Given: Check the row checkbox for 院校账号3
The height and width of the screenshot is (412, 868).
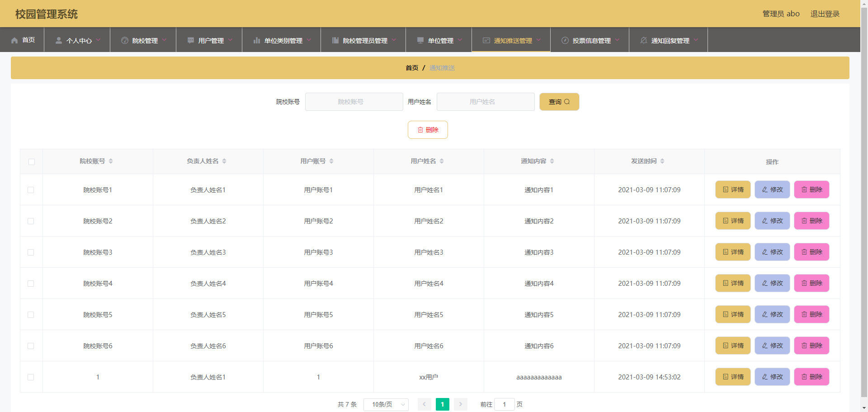Looking at the screenshot, I should click(31, 252).
